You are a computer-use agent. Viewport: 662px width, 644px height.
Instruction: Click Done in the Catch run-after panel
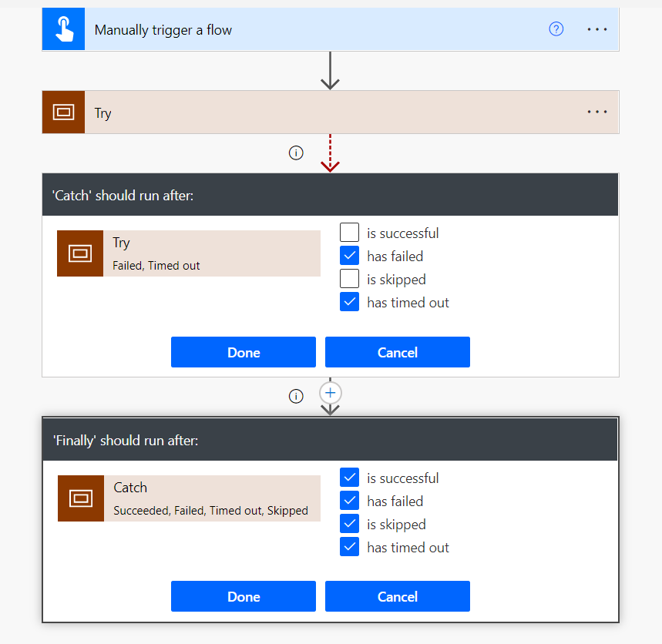click(x=244, y=352)
